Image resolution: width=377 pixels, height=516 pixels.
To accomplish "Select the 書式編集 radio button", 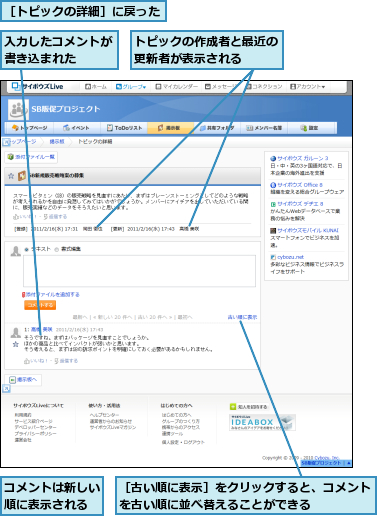I will 57,249.
